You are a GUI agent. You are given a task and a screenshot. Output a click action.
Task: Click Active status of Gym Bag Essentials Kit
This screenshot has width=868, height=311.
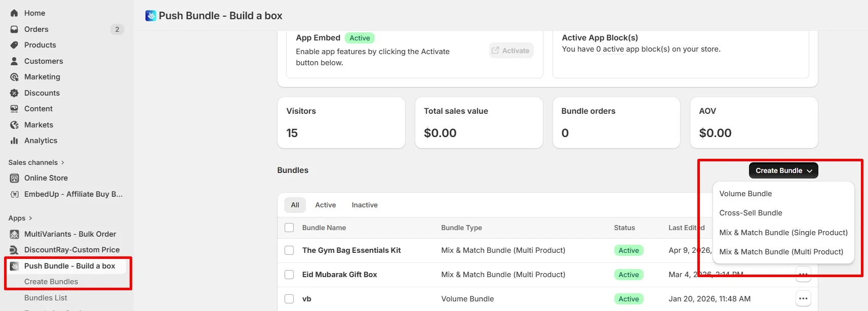pos(628,250)
